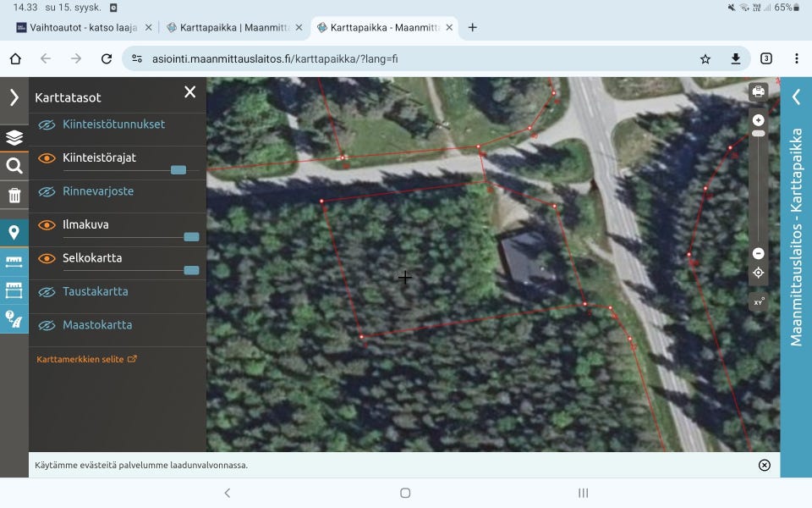Click the Taustakartta layer name
This screenshot has width=812, height=508.
click(96, 291)
